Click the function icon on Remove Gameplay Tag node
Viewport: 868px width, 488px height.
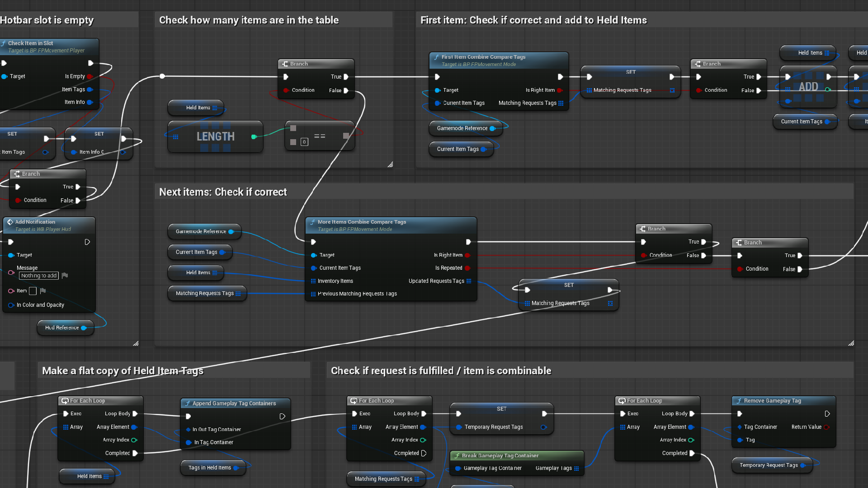click(740, 400)
